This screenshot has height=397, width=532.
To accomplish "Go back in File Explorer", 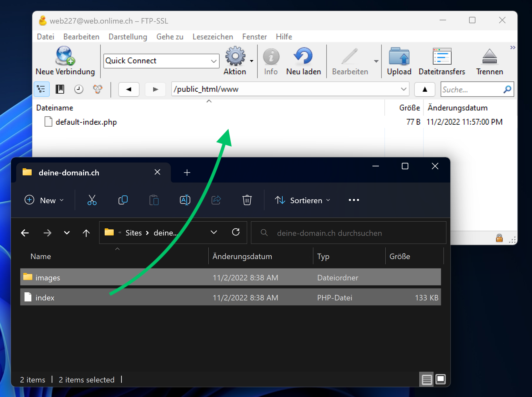I will click(25, 233).
